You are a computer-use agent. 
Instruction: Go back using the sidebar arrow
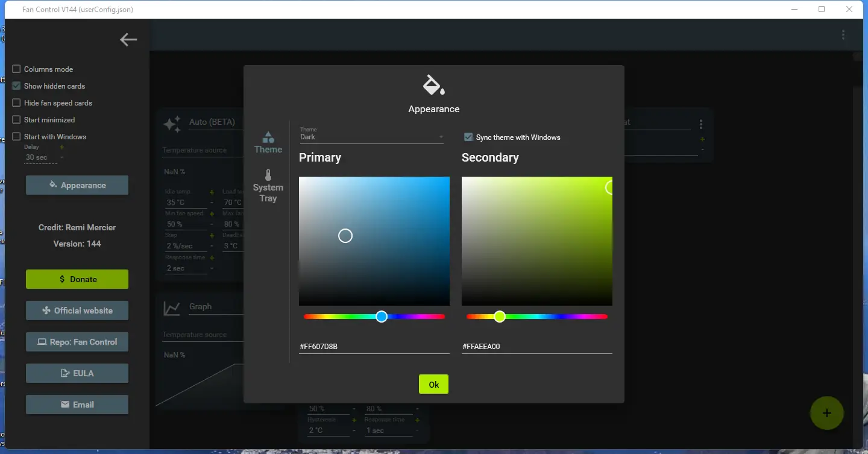click(128, 40)
